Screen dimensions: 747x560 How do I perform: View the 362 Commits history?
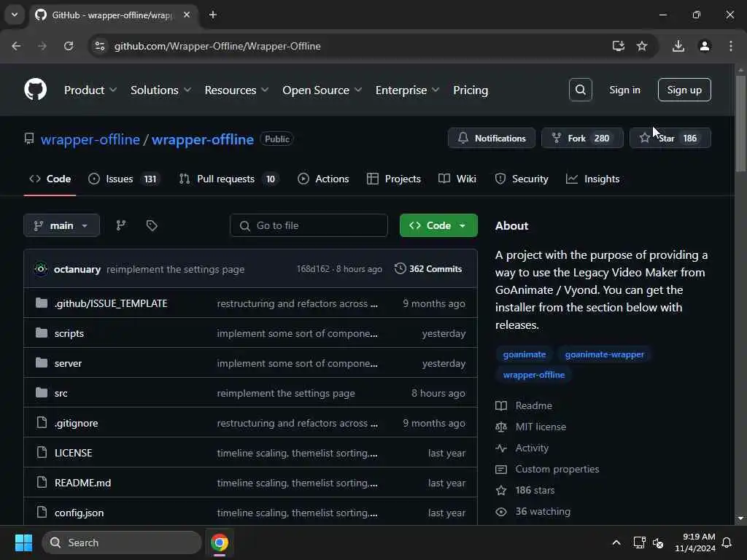(427, 269)
